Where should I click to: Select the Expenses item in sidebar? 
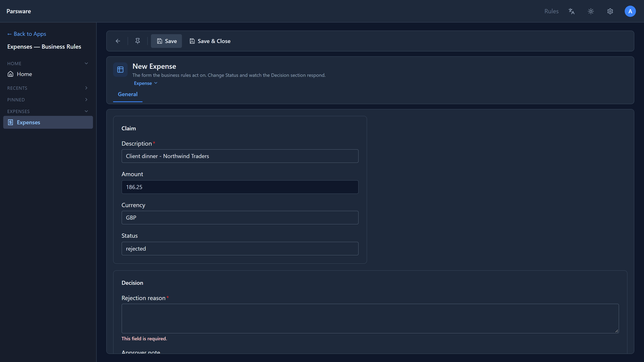pos(48,122)
